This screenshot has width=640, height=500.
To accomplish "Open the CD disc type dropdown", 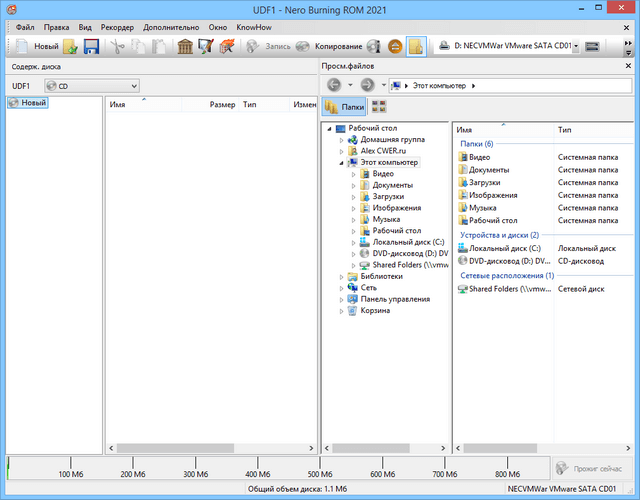I will pyautogui.click(x=90, y=86).
